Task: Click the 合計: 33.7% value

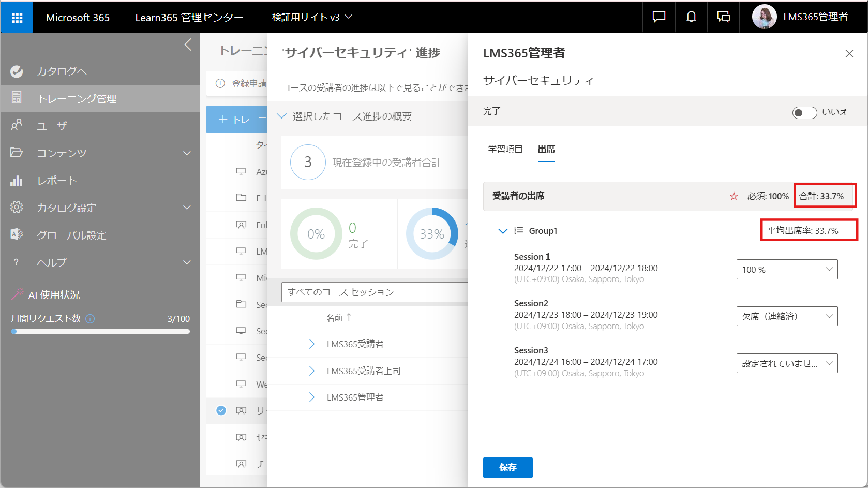Action: pos(821,196)
